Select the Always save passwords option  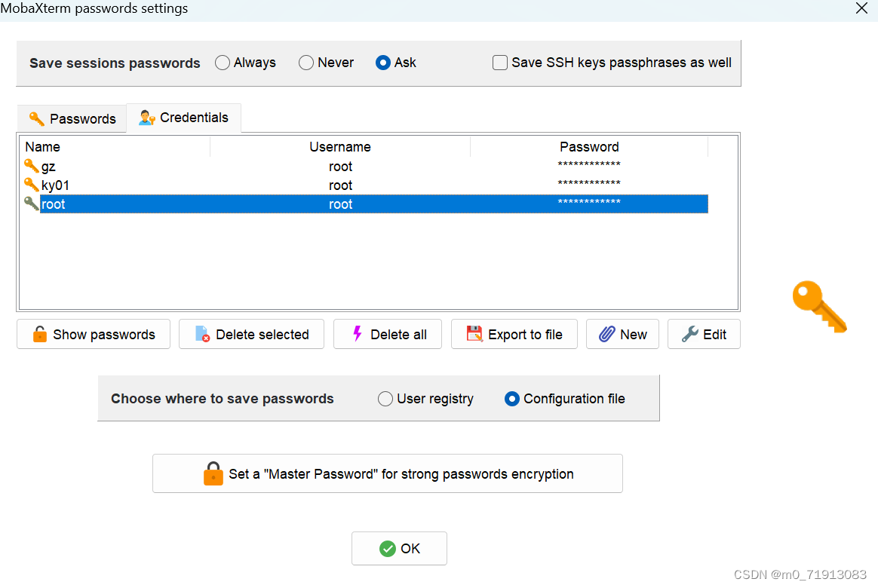[223, 63]
